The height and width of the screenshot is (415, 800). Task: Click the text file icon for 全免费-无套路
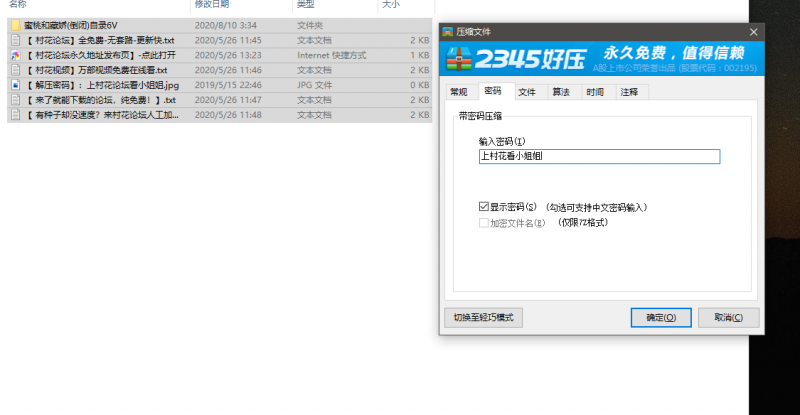click(15, 40)
